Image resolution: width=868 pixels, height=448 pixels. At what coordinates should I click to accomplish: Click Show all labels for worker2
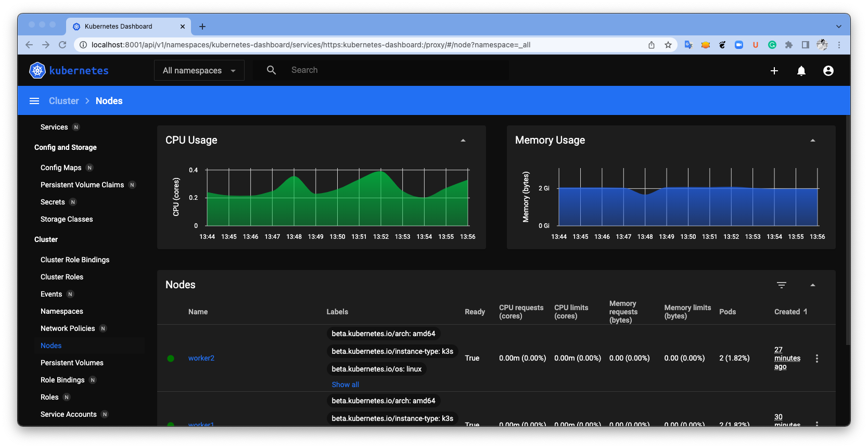[346, 385]
